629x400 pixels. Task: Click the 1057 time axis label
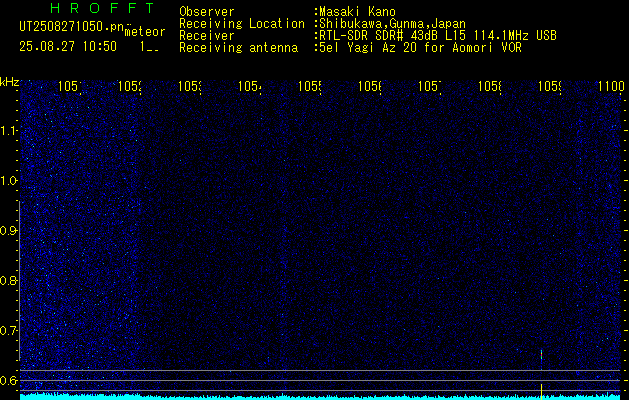pos(430,87)
